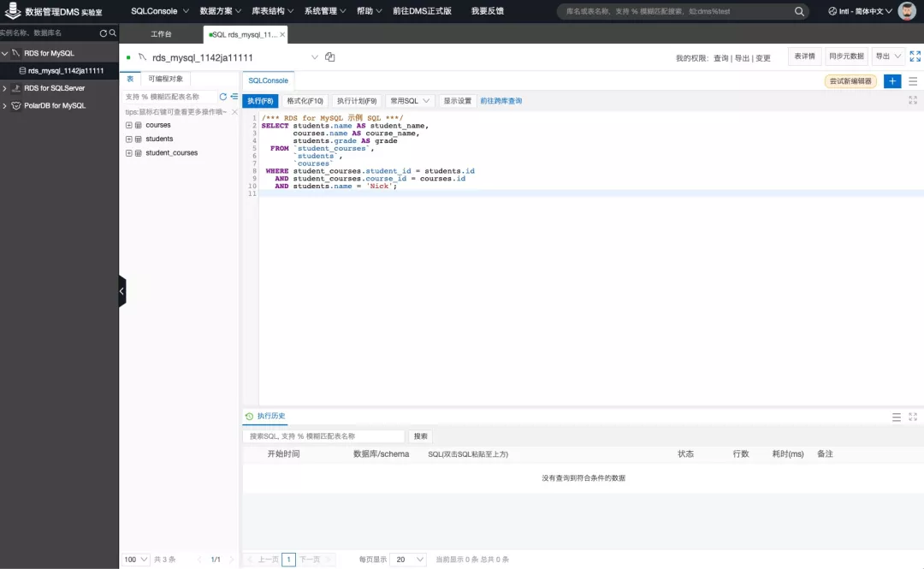Click 我要反馈 feedback link
Screen dimensions: 924x569
(488, 11)
